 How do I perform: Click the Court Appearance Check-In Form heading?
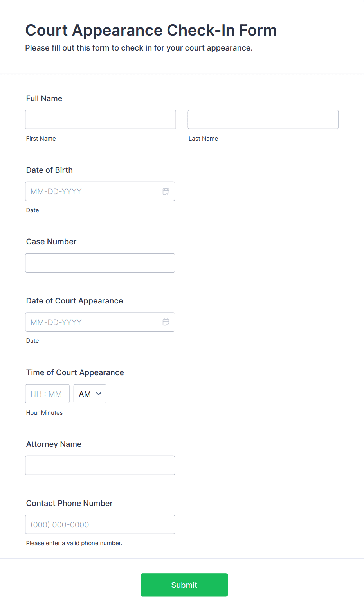click(151, 30)
